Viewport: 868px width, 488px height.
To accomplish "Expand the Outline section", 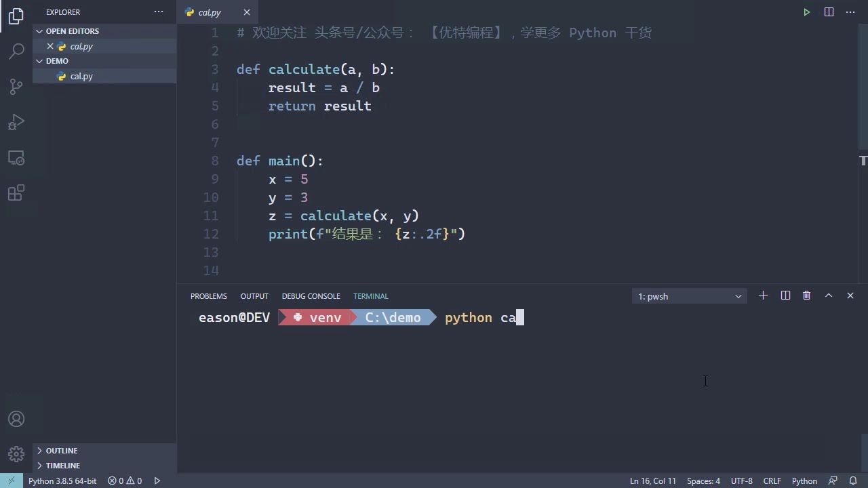I will coord(104,451).
